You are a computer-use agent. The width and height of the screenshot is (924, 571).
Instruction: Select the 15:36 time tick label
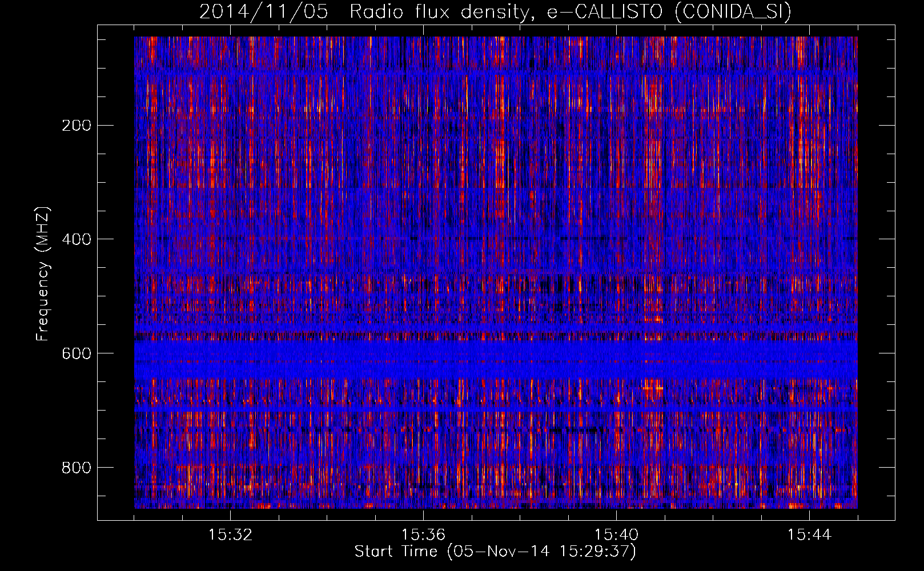click(423, 535)
